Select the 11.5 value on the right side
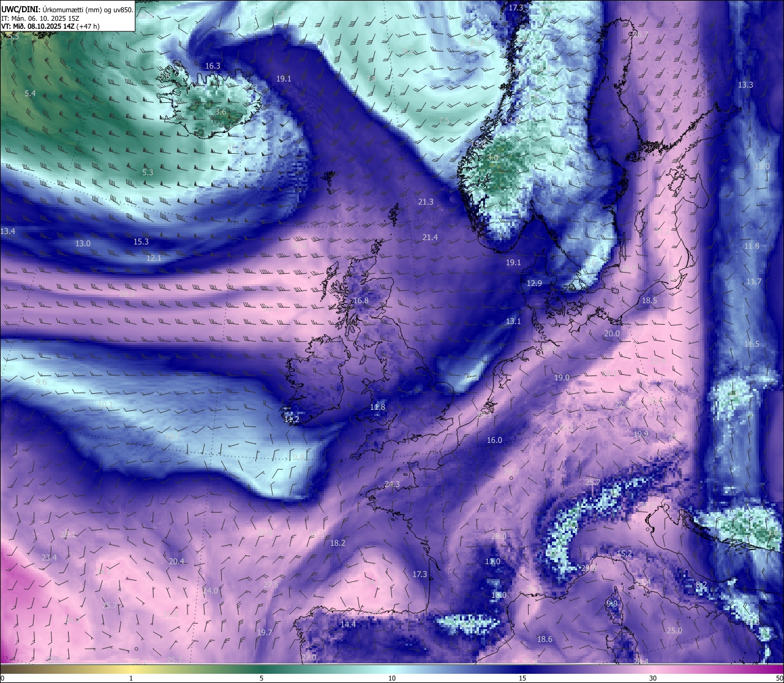 click(x=752, y=344)
